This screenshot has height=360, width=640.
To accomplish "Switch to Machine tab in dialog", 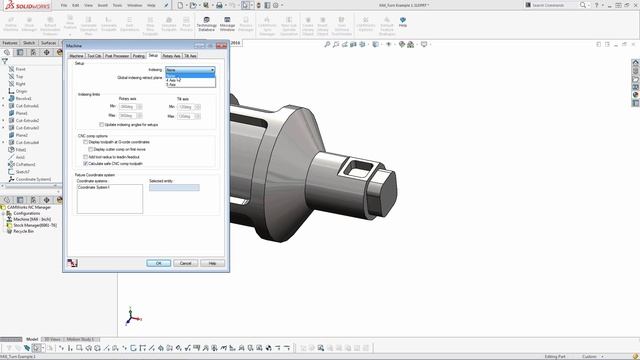I will click(76, 56).
